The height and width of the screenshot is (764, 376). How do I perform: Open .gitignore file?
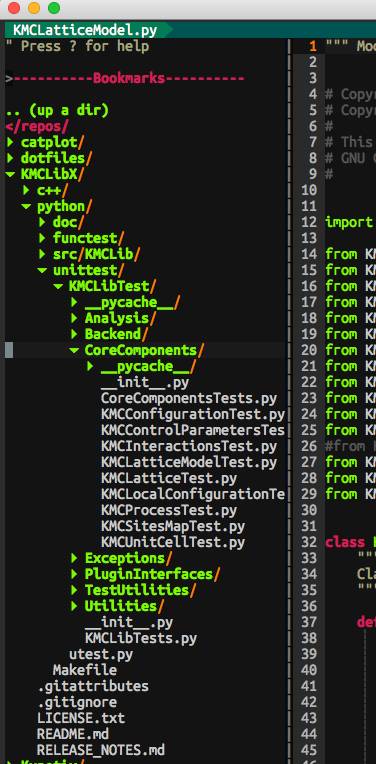[x=77, y=703]
